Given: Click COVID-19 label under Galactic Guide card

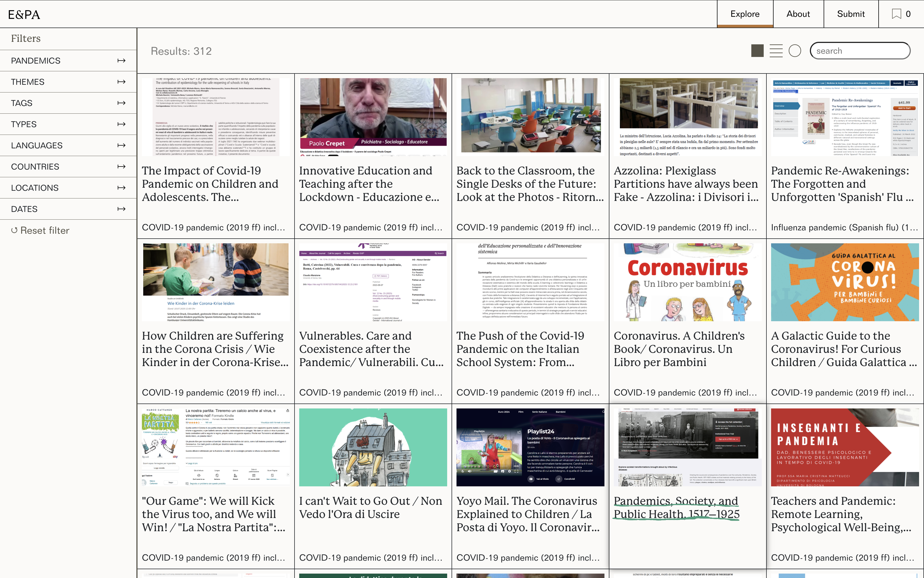Looking at the screenshot, I should [x=843, y=393].
